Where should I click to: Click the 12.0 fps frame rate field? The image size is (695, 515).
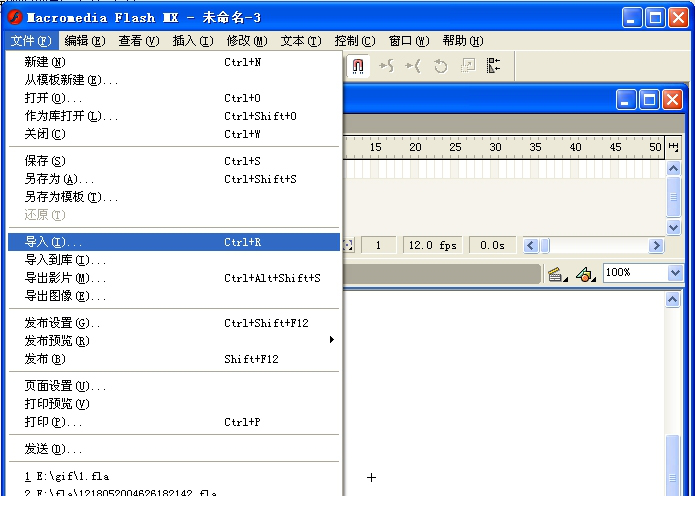433,245
